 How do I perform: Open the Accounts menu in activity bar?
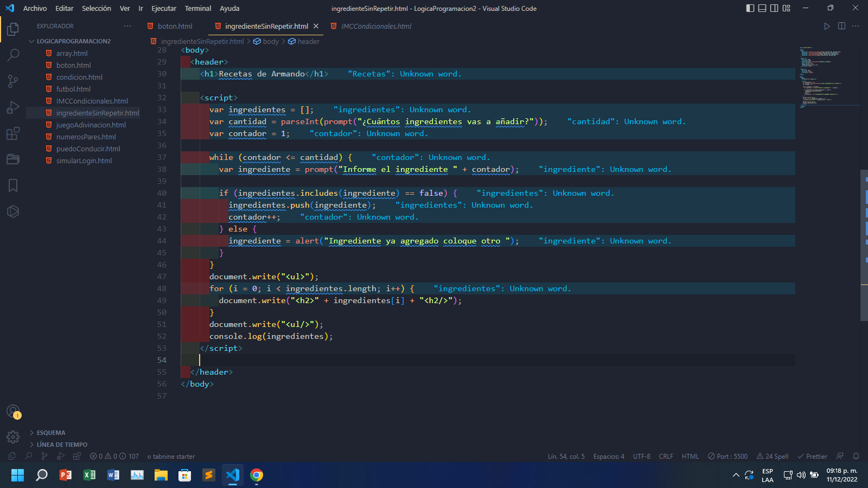click(13, 411)
